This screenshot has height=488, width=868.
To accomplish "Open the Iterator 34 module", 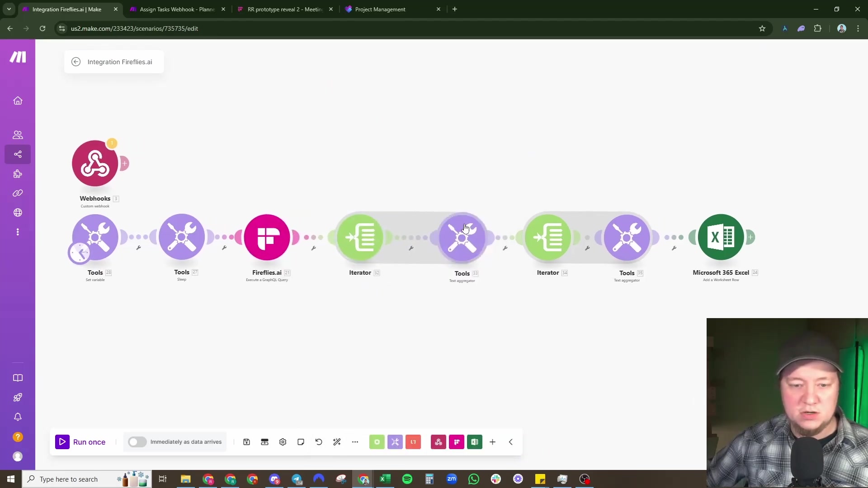I will click(x=548, y=237).
